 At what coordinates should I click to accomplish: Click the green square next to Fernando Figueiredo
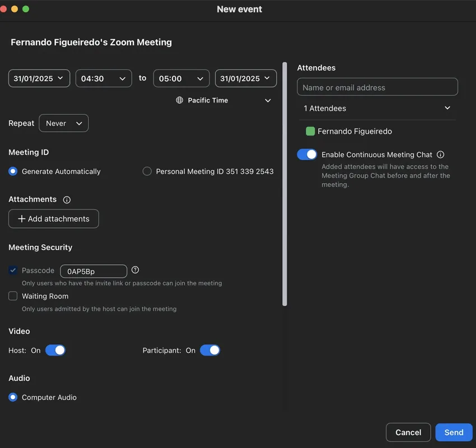(x=310, y=131)
